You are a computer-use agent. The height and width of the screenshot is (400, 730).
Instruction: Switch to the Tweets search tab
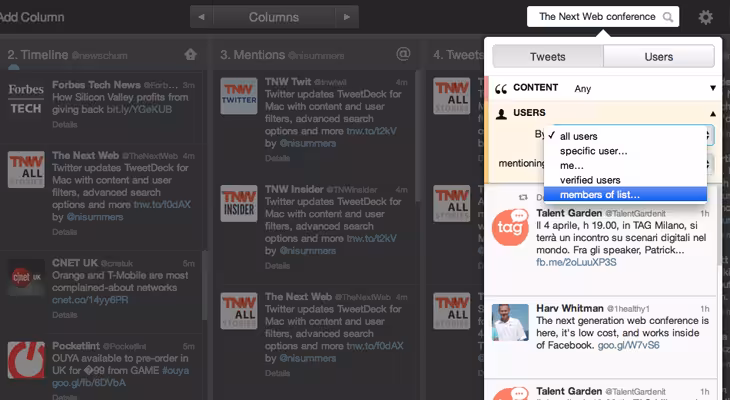coord(548,57)
